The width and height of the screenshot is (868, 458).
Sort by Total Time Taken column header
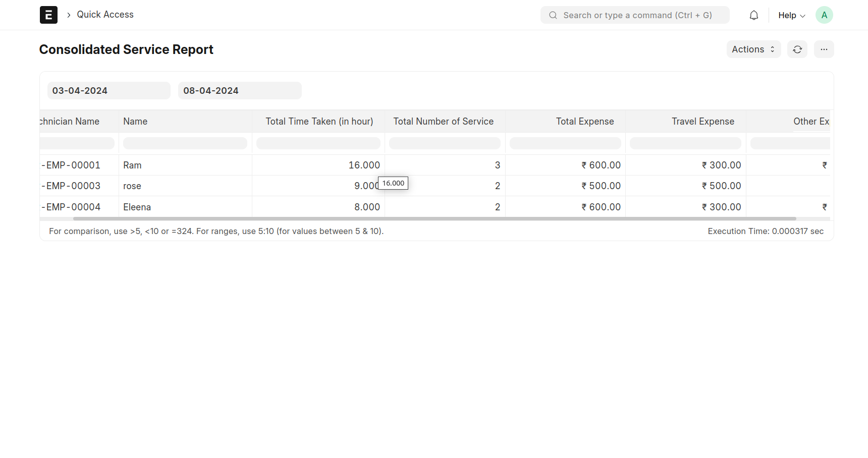click(x=319, y=122)
